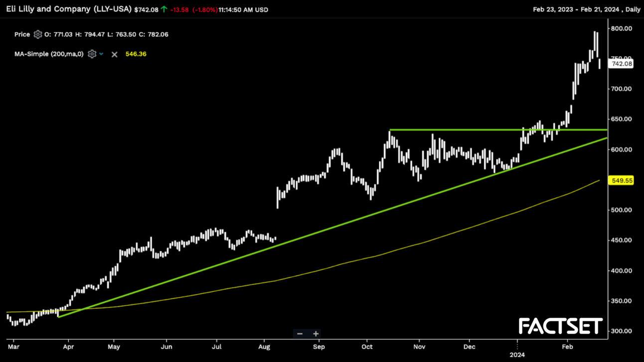Click the Jun label on time axis
The width and height of the screenshot is (644, 362).
pos(166,347)
